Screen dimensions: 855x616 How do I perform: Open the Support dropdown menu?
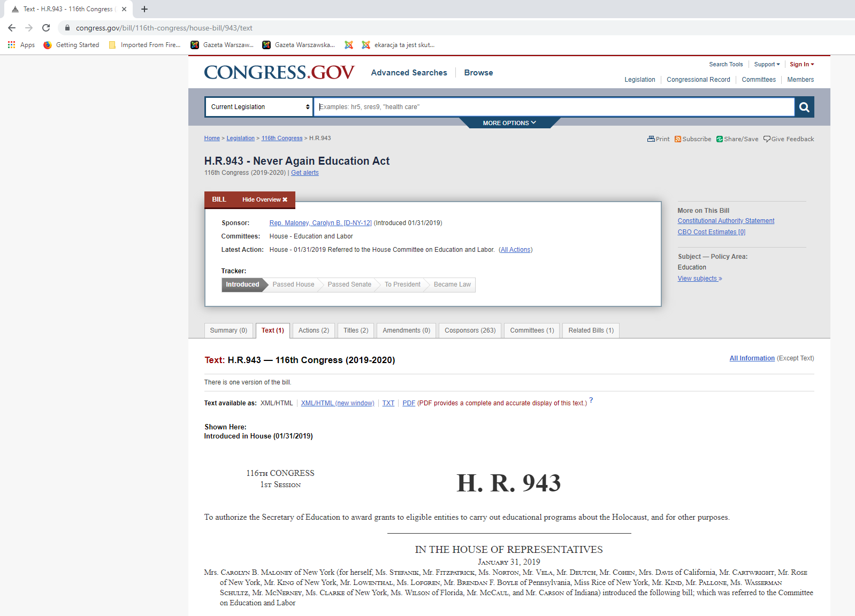pos(767,64)
